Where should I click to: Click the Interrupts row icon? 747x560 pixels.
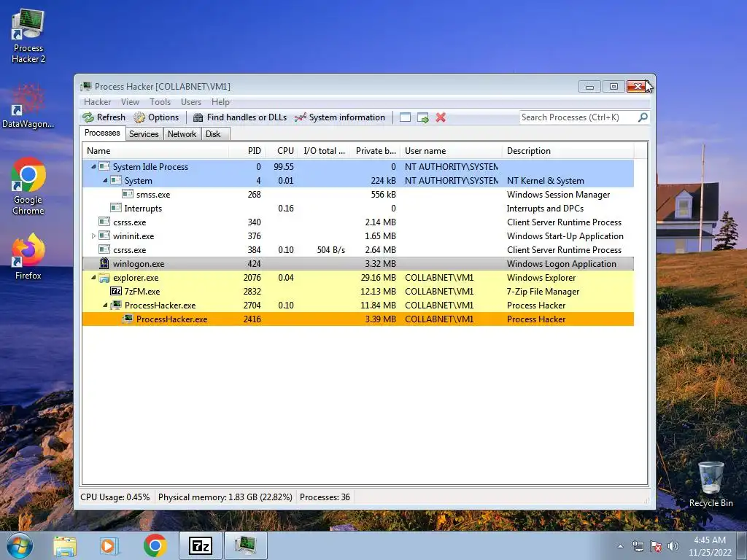[x=116, y=208]
